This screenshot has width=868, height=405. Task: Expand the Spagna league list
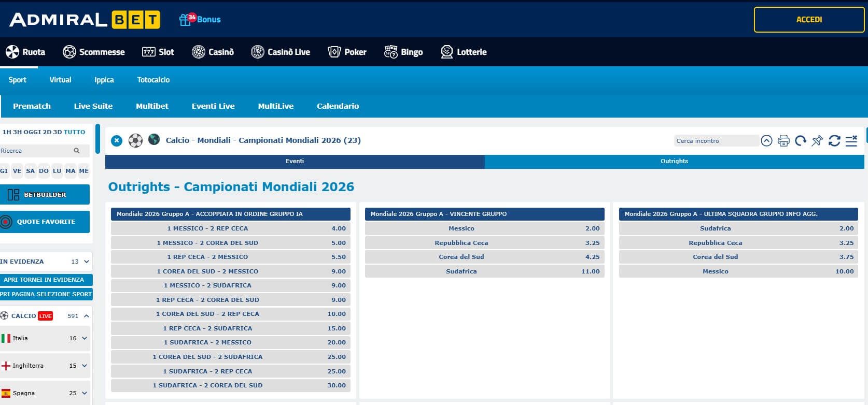point(85,393)
